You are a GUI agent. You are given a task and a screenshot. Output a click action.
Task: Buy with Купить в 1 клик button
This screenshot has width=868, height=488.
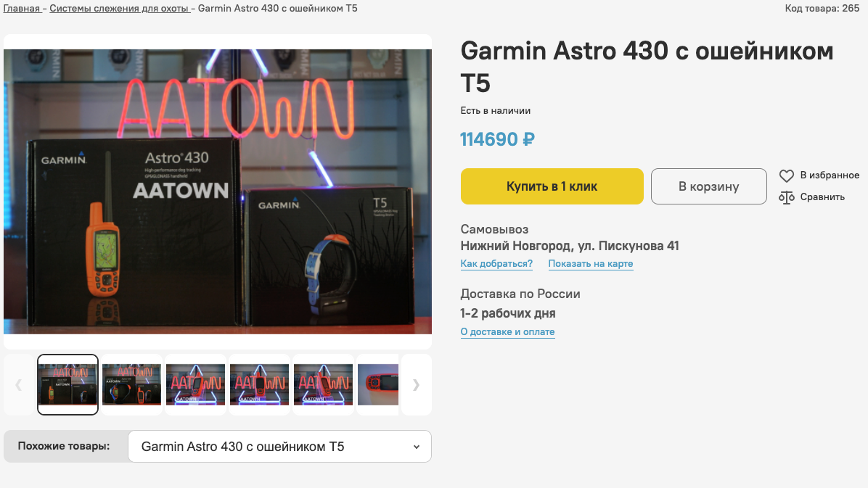552,186
